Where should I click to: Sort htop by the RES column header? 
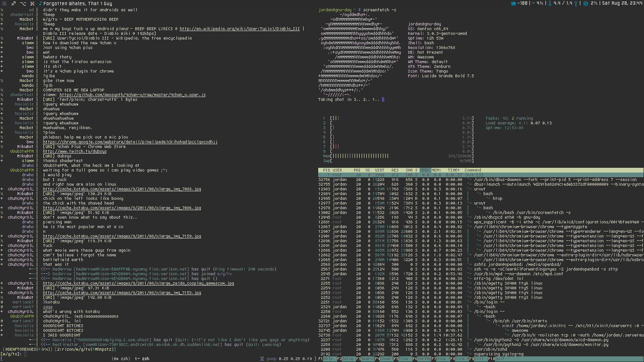point(395,170)
